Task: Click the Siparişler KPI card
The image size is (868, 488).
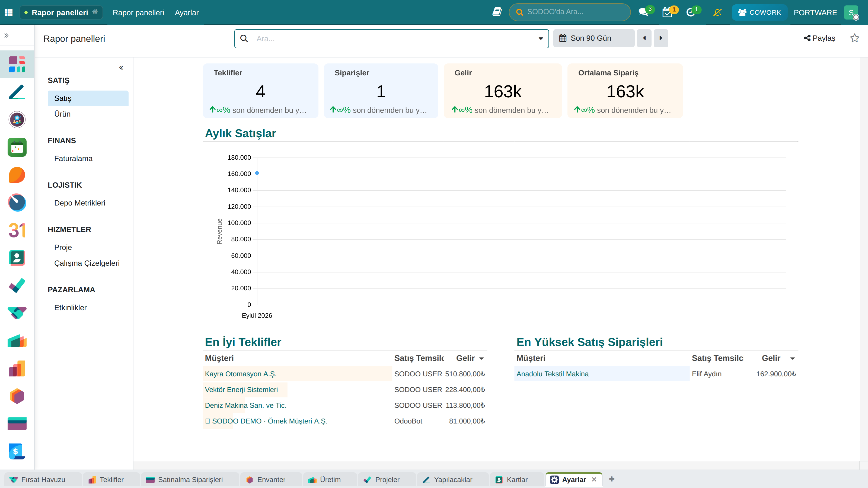Action: [x=381, y=91]
